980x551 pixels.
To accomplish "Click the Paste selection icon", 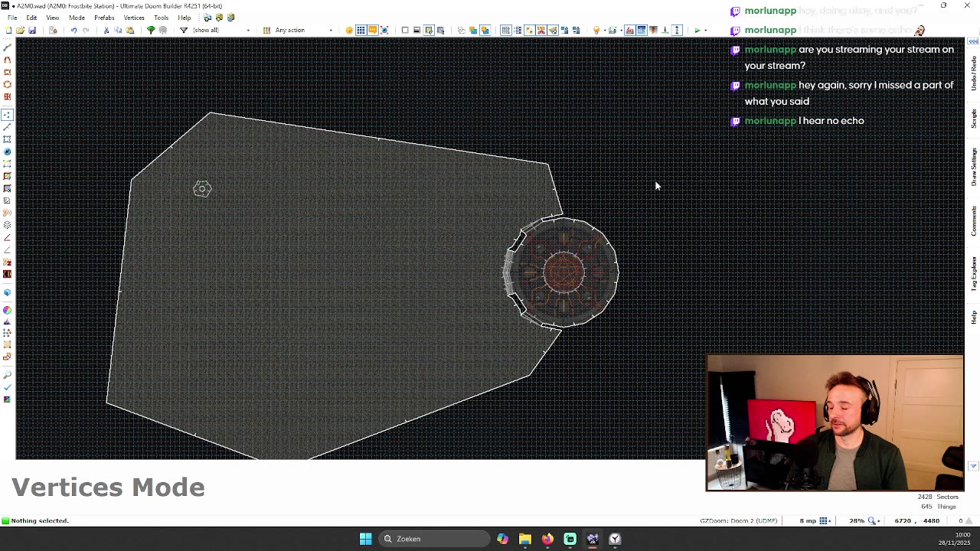I will [130, 30].
